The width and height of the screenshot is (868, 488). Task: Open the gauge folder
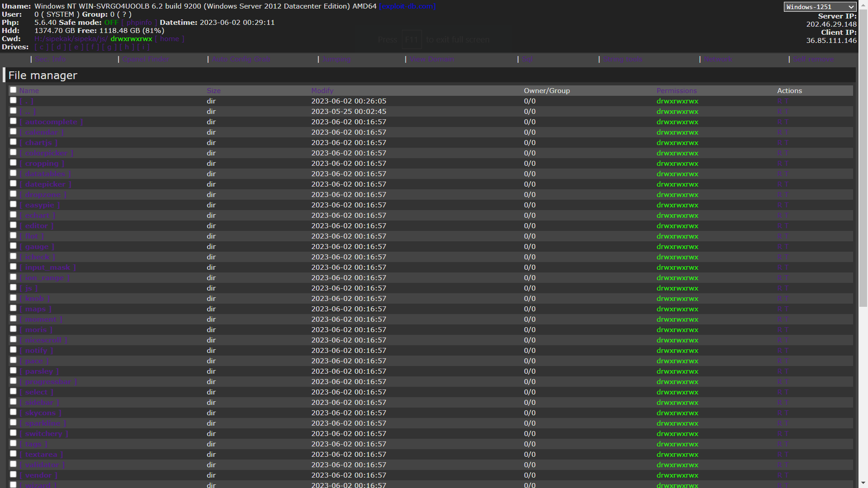pyautogui.click(x=37, y=247)
